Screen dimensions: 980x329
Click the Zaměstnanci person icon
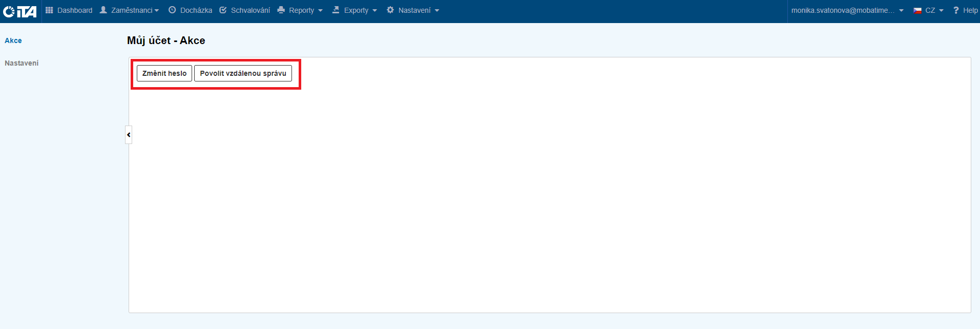coord(103,10)
